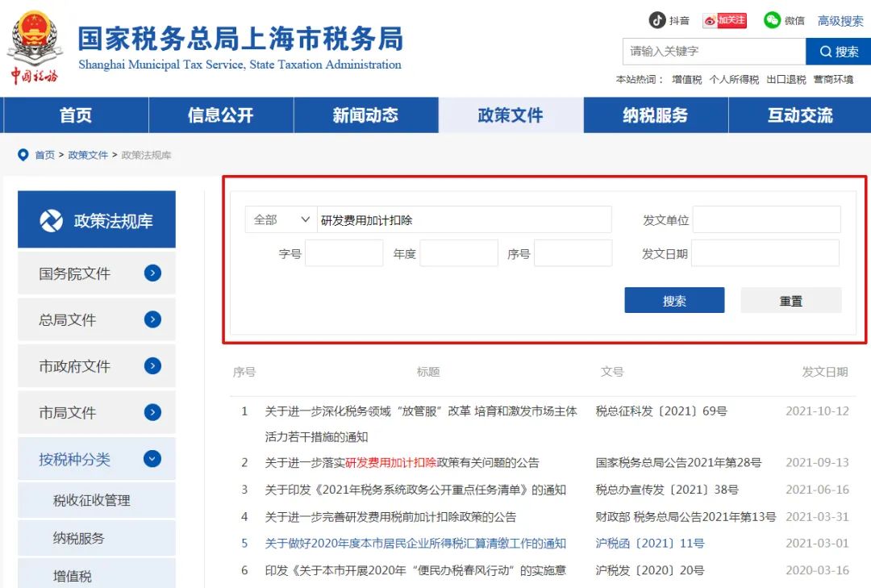Open result 1 about “放管服”改革
Screen dimensions: 871x588
pos(421,423)
